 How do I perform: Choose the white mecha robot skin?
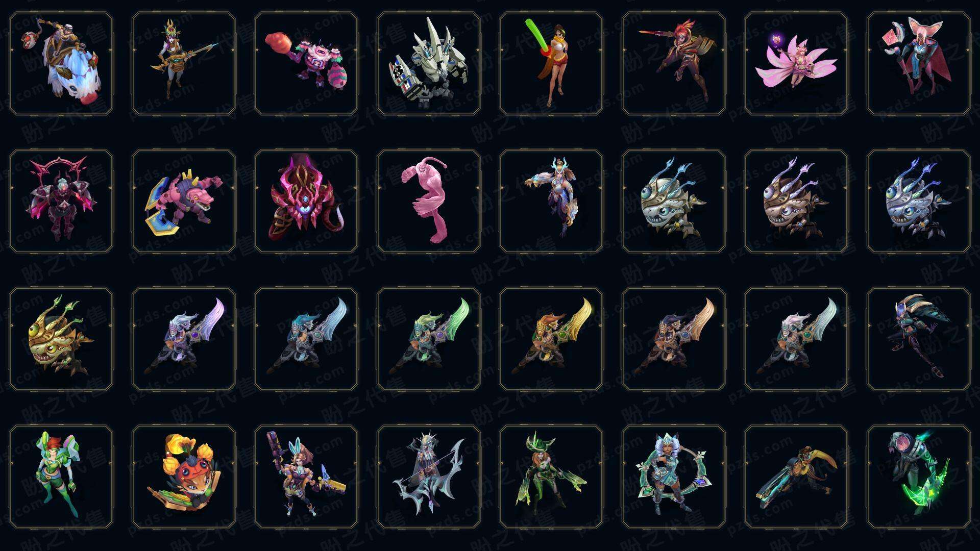[429, 64]
